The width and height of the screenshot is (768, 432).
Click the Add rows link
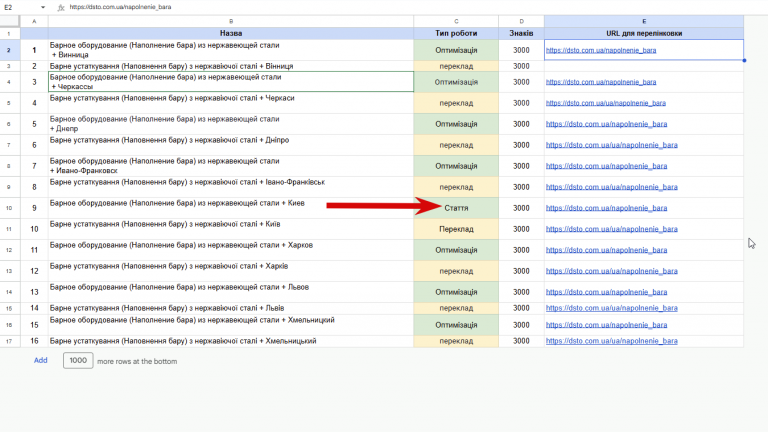click(x=41, y=360)
